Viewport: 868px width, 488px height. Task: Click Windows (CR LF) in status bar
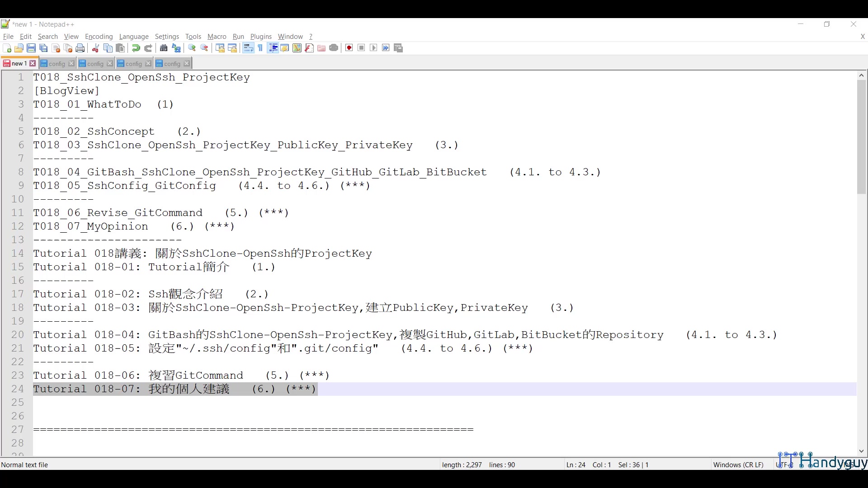[x=738, y=465]
